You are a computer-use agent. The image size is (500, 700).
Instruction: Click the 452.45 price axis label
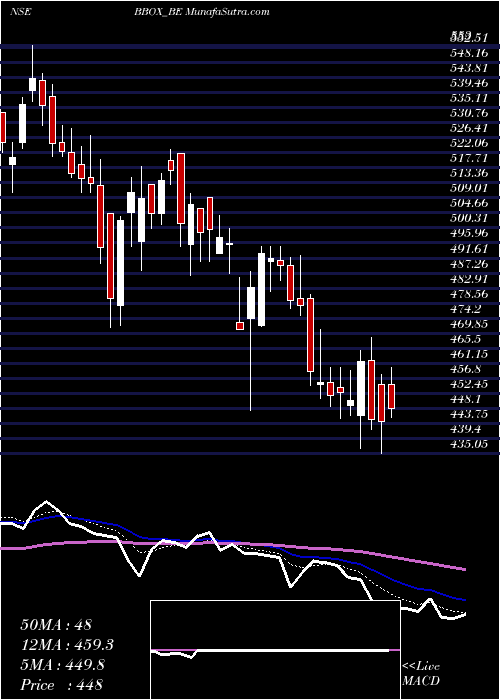469,384
